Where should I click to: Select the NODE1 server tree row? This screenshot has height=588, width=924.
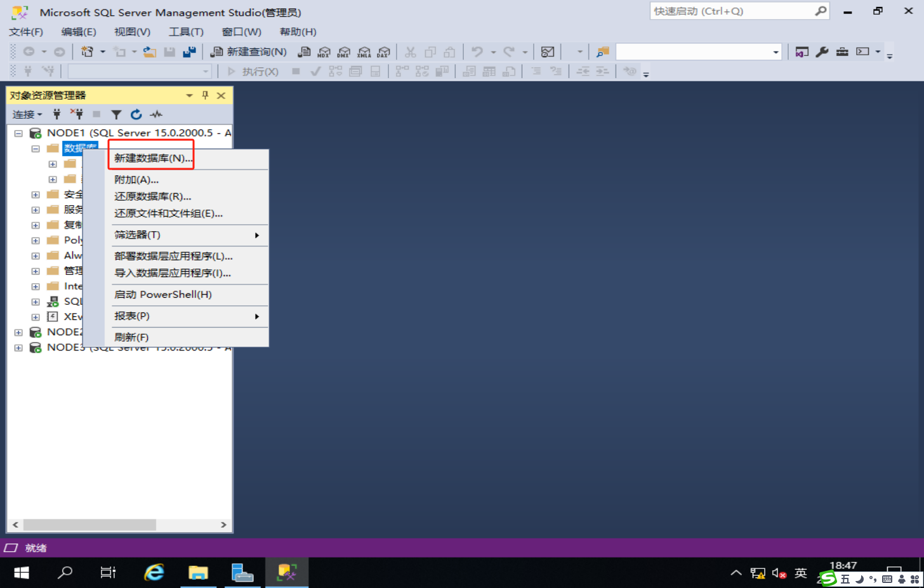click(x=130, y=133)
